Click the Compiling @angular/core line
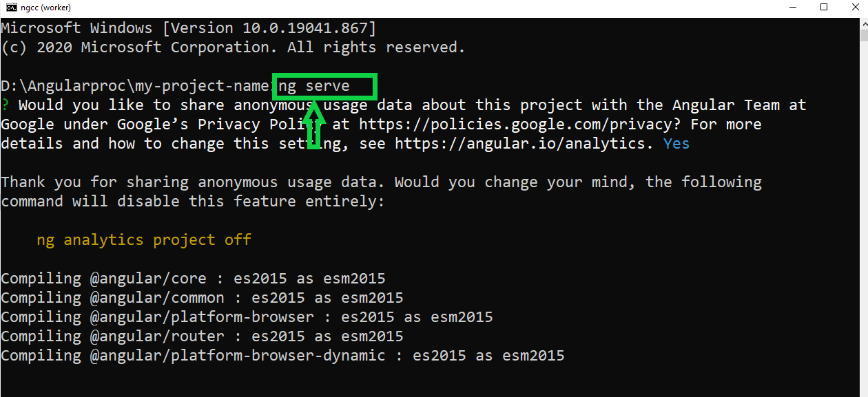868x397 pixels. pyautogui.click(x=193, y=279)
